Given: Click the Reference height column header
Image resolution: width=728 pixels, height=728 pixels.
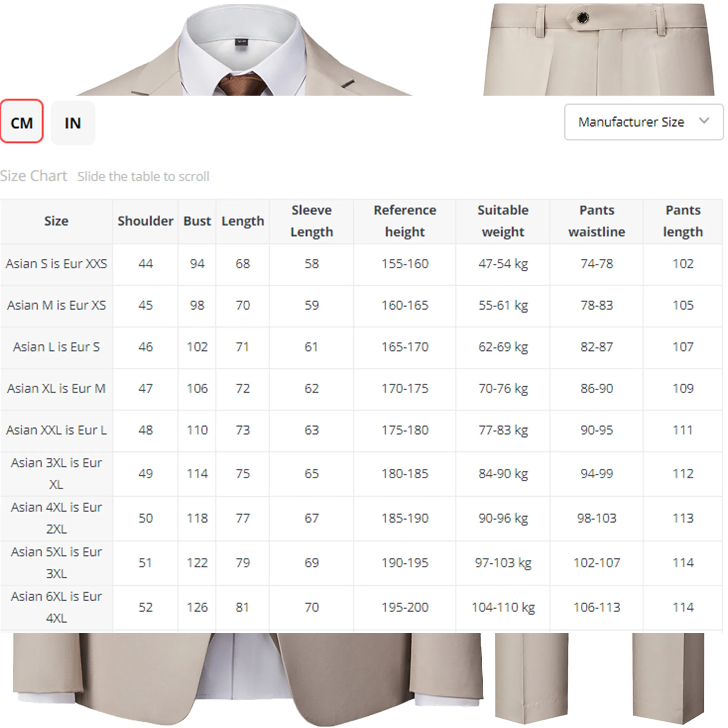Looking at the screenshot, I should click(405, 221).
